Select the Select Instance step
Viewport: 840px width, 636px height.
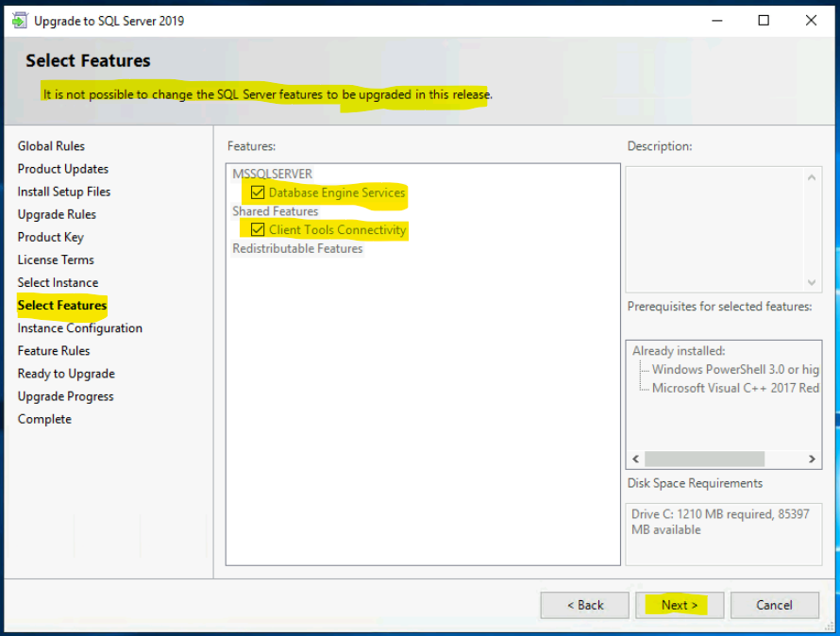click(58, 282)
